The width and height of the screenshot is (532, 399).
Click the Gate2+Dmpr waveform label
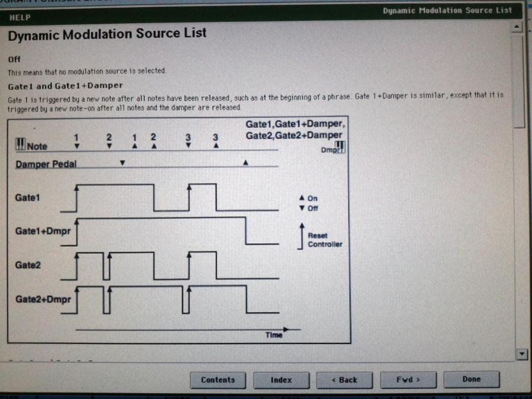pyautogui.click(x=43, y=300)
